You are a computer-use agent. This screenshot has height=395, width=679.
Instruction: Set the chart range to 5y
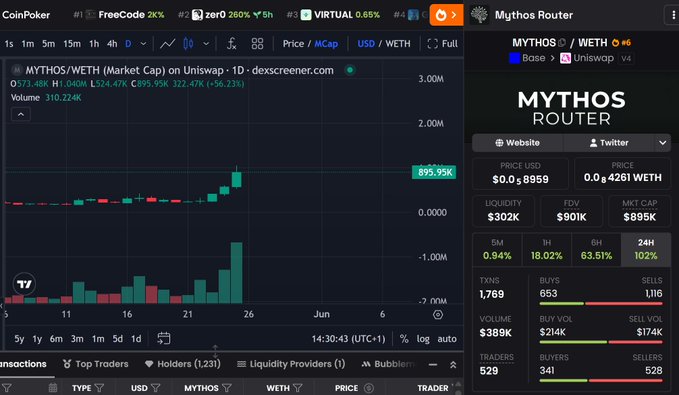tap(19, 339)
